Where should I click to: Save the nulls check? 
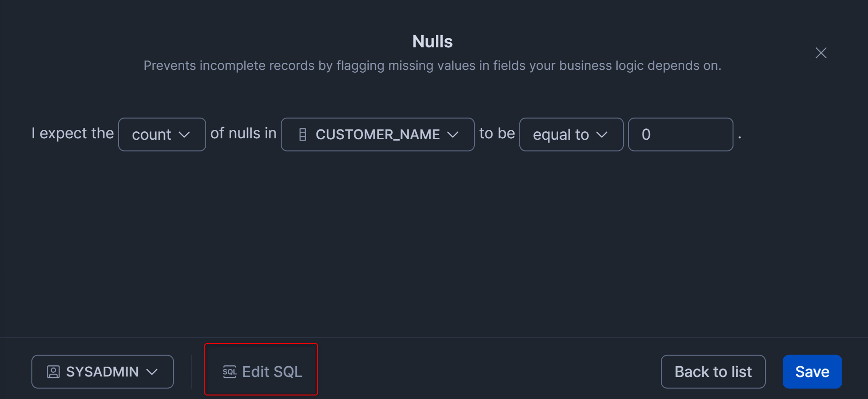(x=812, y=372)
